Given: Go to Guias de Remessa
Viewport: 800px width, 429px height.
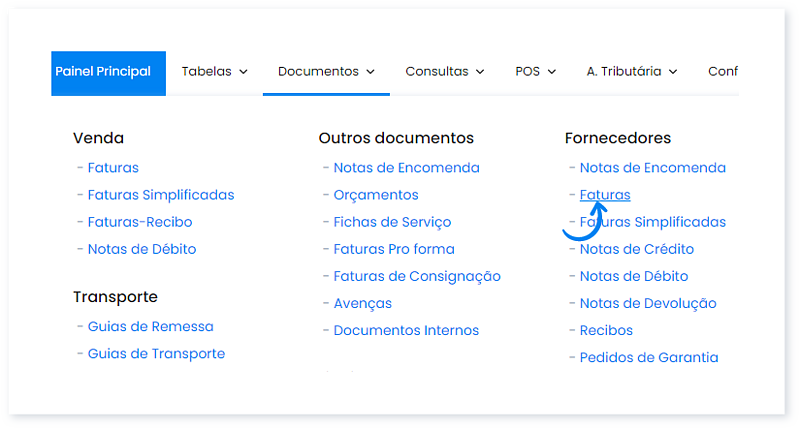Looking at the screenshot, I should pos(150,327).
